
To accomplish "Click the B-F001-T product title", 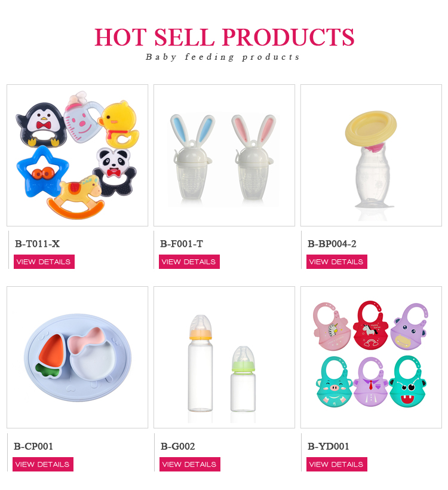I will 182,244.
